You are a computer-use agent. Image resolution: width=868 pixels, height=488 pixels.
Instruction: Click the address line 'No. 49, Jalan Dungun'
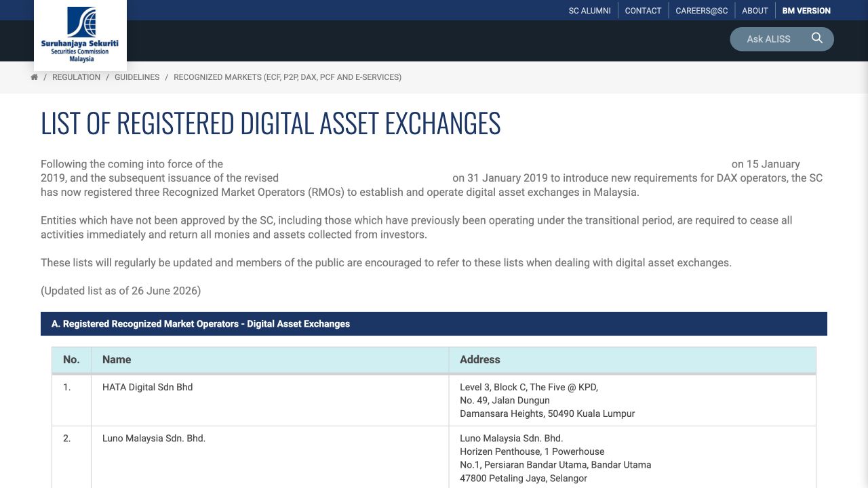point(505,401)
